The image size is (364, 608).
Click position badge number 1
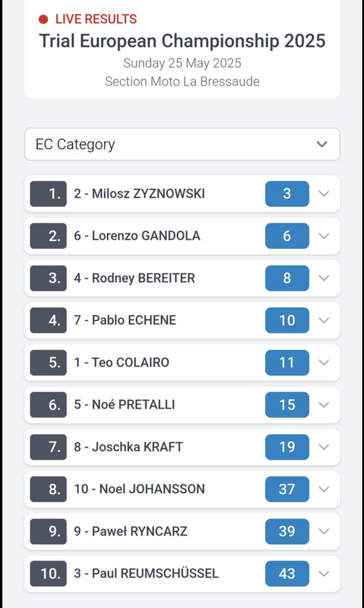(x=49, y=194)
